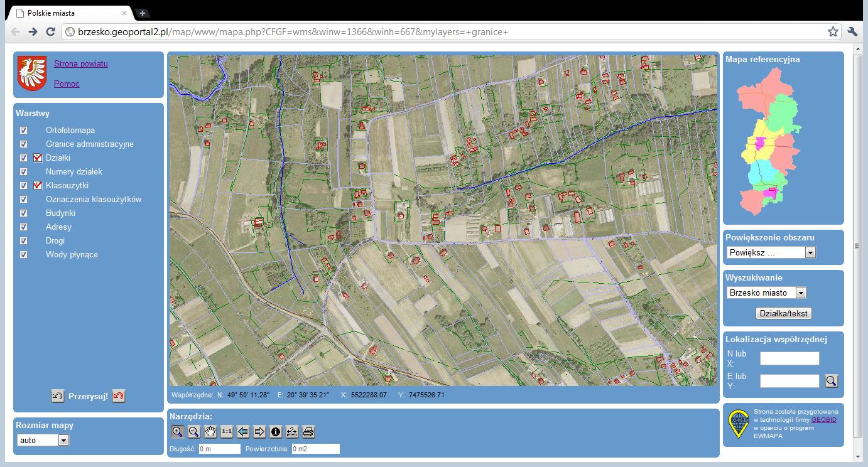Click the county coat of arms emblem
The height and width of the screenshot is (467, 868).
click(32, 73)
